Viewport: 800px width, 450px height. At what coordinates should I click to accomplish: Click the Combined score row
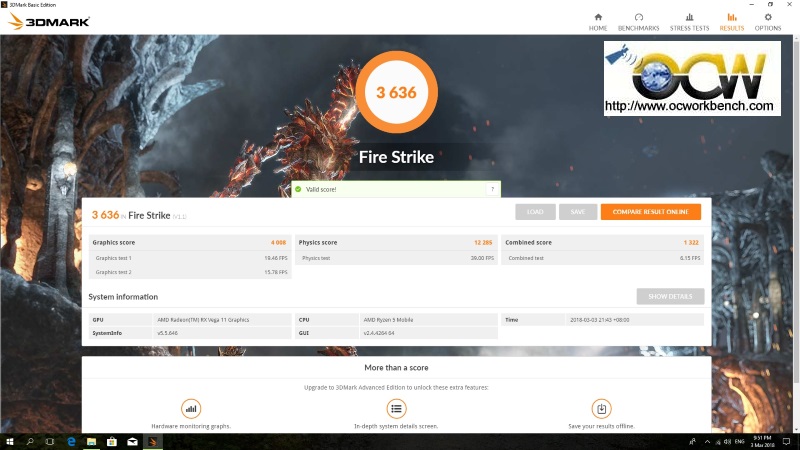tap(602, 242)
